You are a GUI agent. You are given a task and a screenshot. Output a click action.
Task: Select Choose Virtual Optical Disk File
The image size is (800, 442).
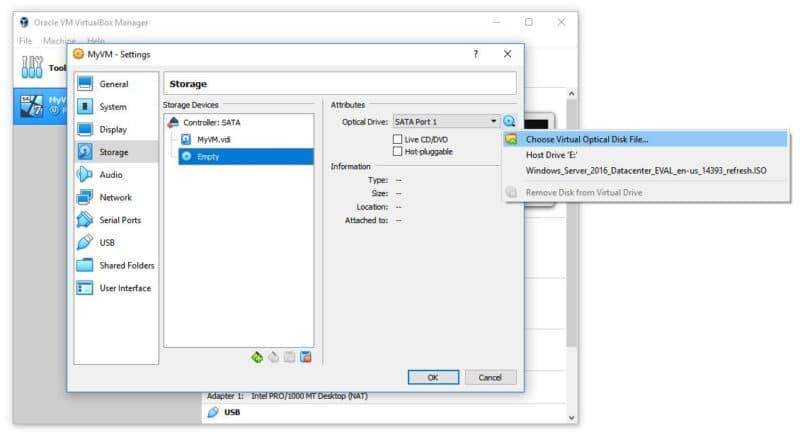587,139
